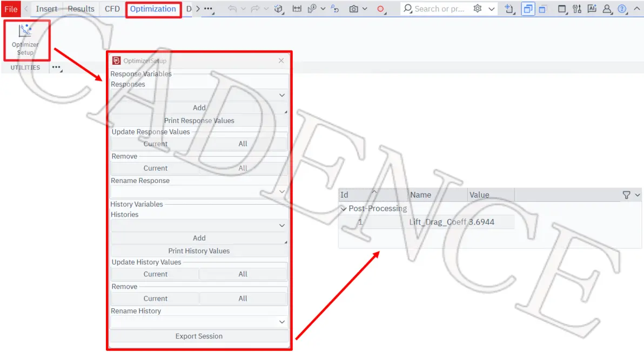
Task: Open the Optimizer Setup tool
Action: tap(25, 40)
